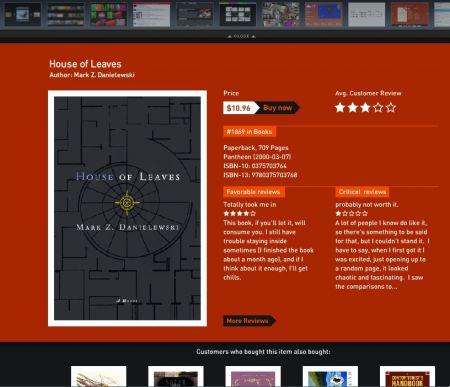
Task: Open the blue map thumbnail in top strip
Action: tap(324, 14)
